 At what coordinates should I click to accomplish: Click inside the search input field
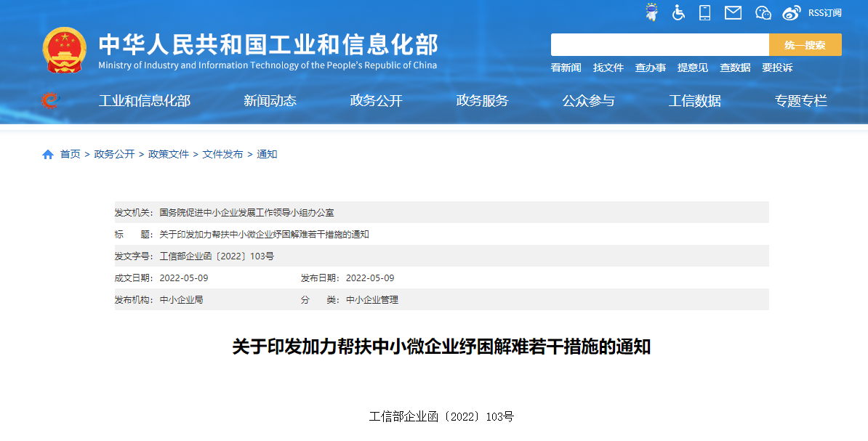click(x=659, y=45)
